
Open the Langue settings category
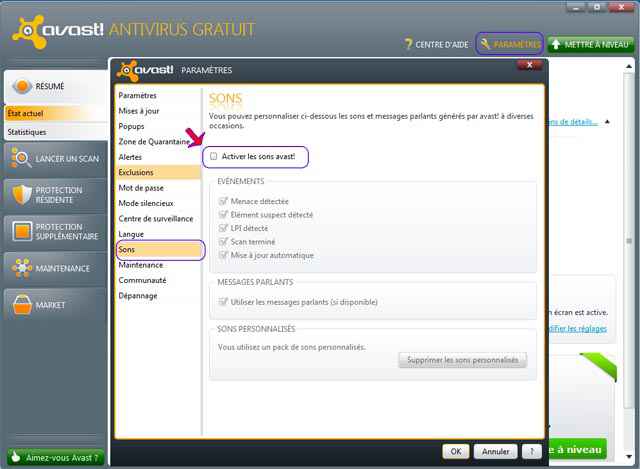[158, 234]
